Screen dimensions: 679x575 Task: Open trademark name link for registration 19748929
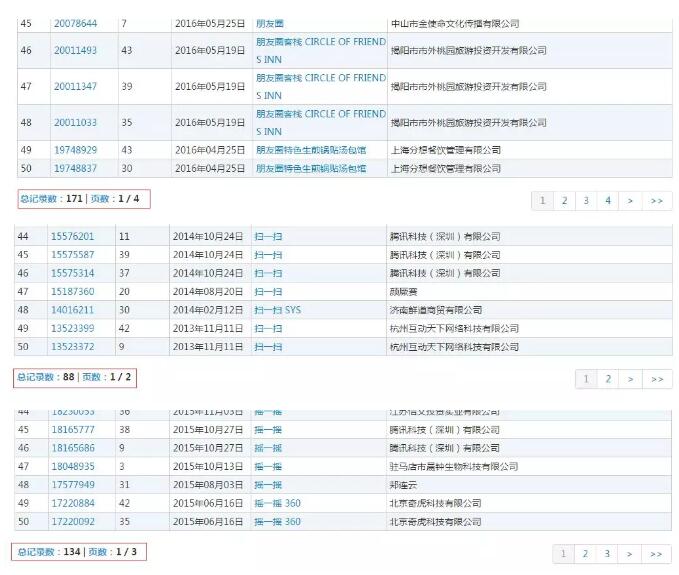311,150
